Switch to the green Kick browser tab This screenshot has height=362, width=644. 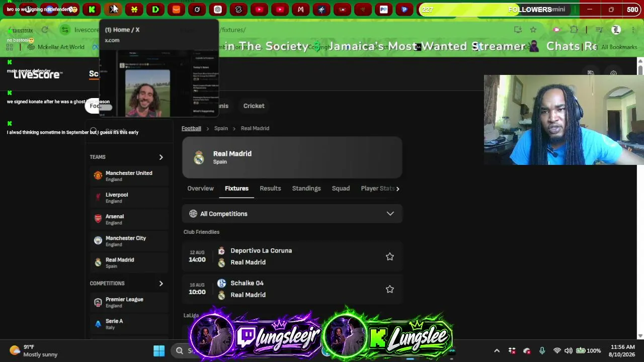[x=92, y=9]
